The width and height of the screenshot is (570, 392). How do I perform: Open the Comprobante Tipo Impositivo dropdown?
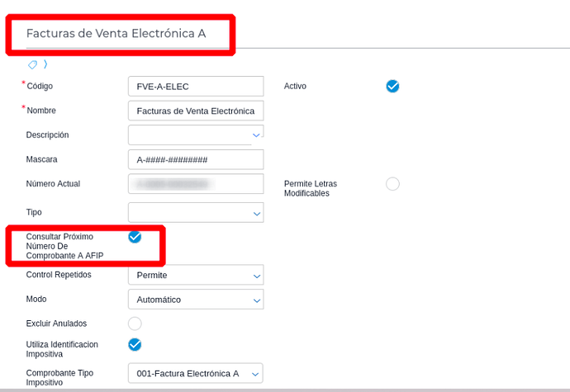click(196, 373)
